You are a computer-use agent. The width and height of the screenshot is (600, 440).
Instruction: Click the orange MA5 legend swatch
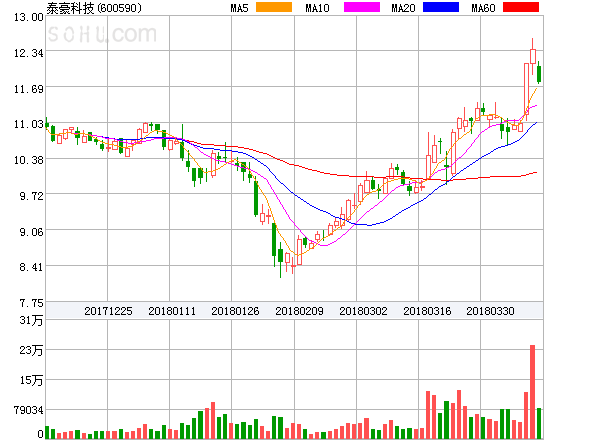pos(274,7)
